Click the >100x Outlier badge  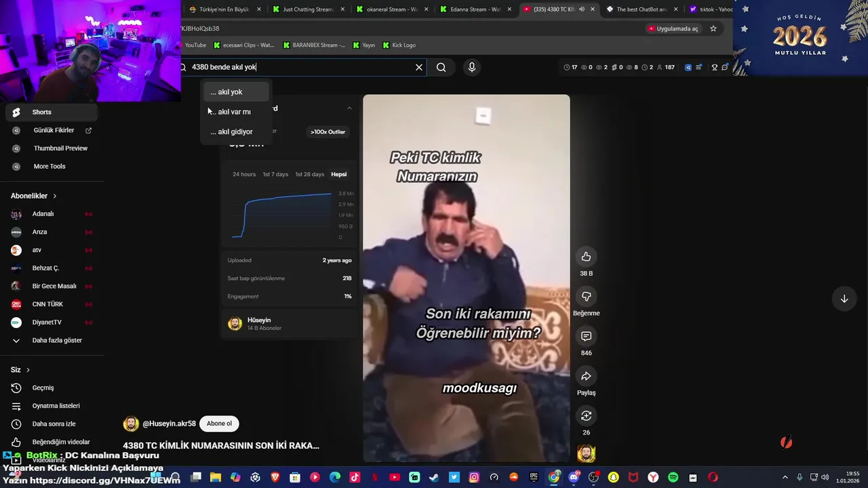click(328, 131)
